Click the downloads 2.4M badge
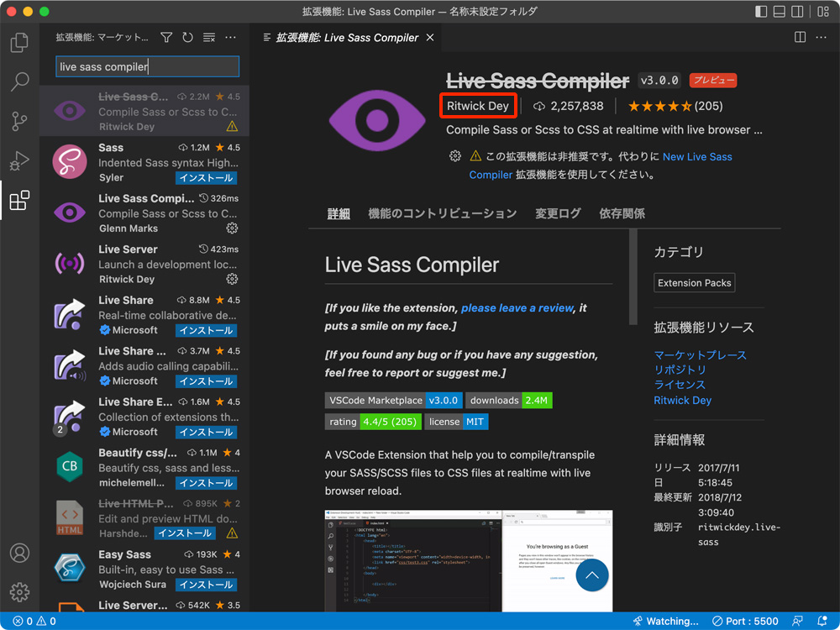Image resolution: width=840 pixels, height=630 pixels. pyautogui.click(x=509, y=400)
